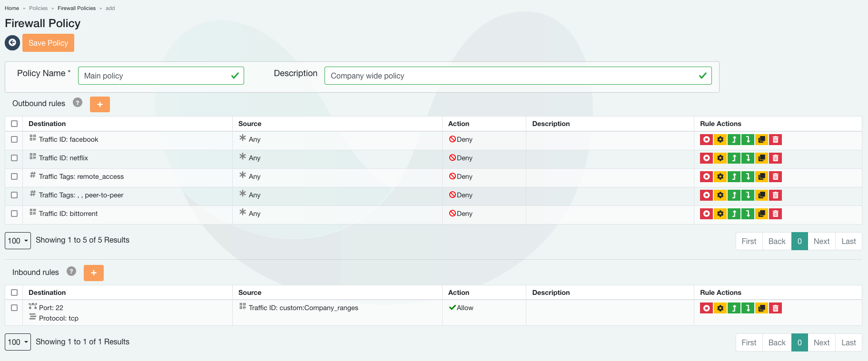Viewport: 868px width, 361px height.
Task: Disable the Port 22 inbound rule
Action: coord(707,308)
